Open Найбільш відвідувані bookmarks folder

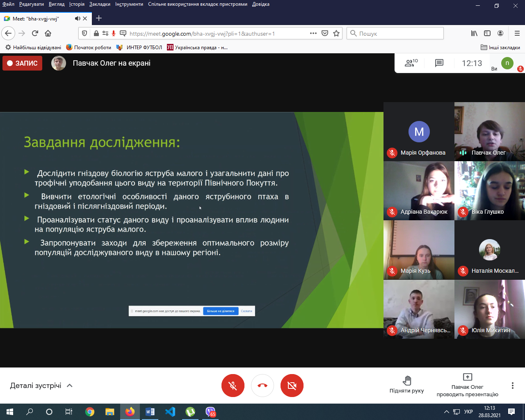[33, 47]
